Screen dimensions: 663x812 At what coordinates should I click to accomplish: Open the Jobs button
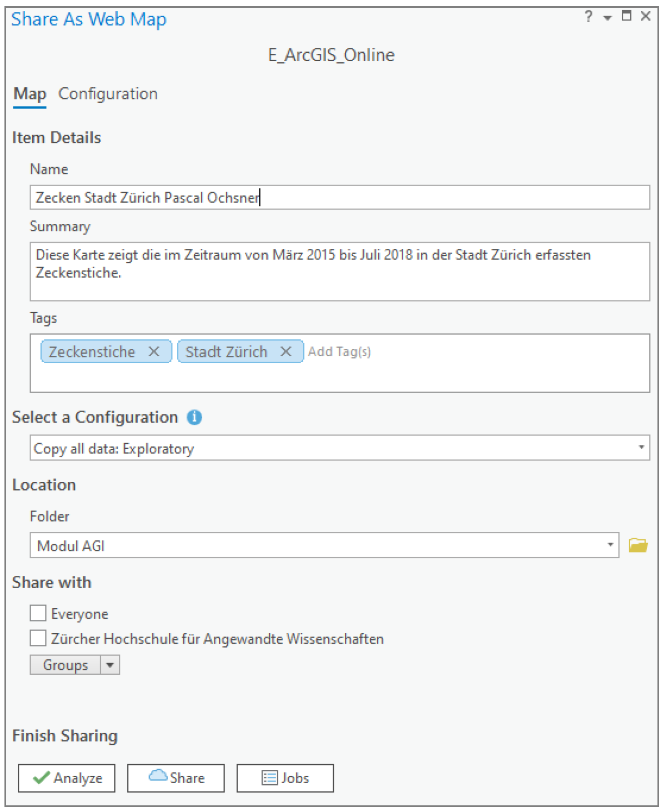click(x=285, y=778)
